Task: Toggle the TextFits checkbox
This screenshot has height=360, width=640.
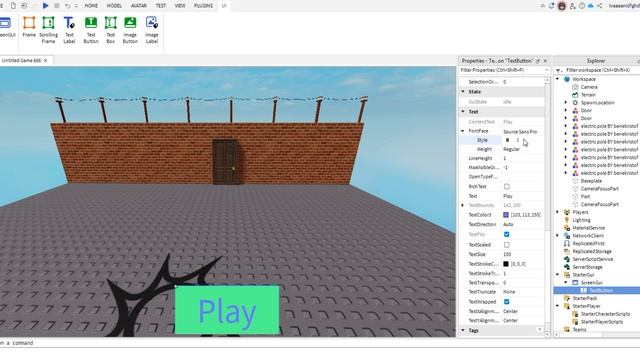Action: pyautogui.click(x=507, y=234)
